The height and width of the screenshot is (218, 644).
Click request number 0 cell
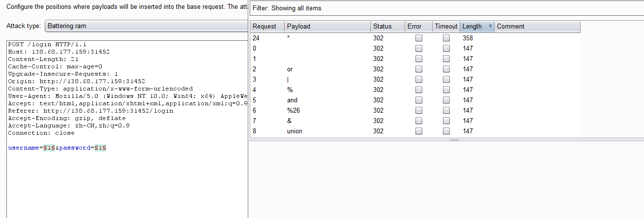pos(266,48)
